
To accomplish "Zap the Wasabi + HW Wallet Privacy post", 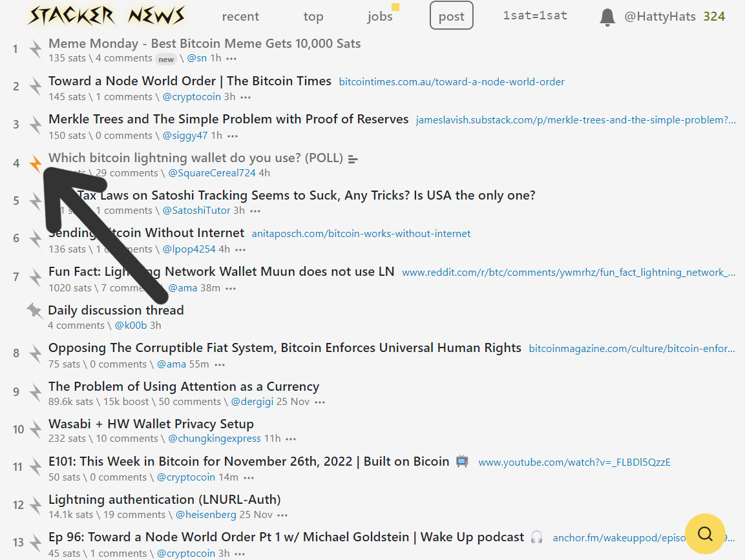I will pyautogui.click(x=36, y=430).
